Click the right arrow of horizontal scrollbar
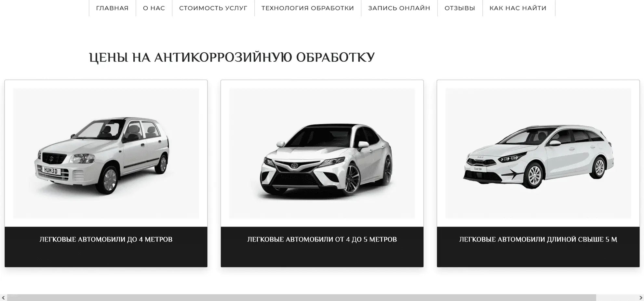The width and height of the screenshot is (644, 301). (x=641, y=298)
